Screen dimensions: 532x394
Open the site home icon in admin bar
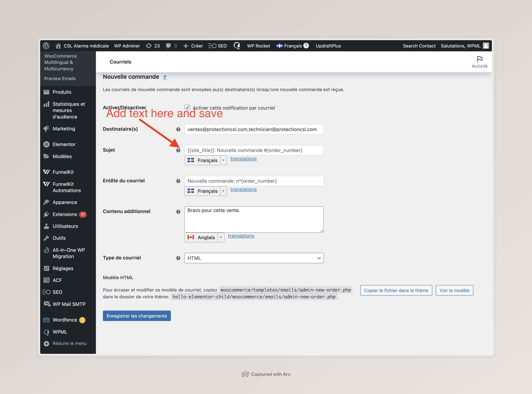(58, 46)
